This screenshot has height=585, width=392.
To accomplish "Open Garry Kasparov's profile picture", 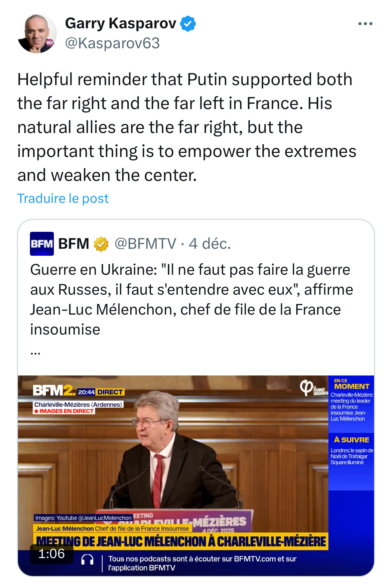I will pos(37,33).
